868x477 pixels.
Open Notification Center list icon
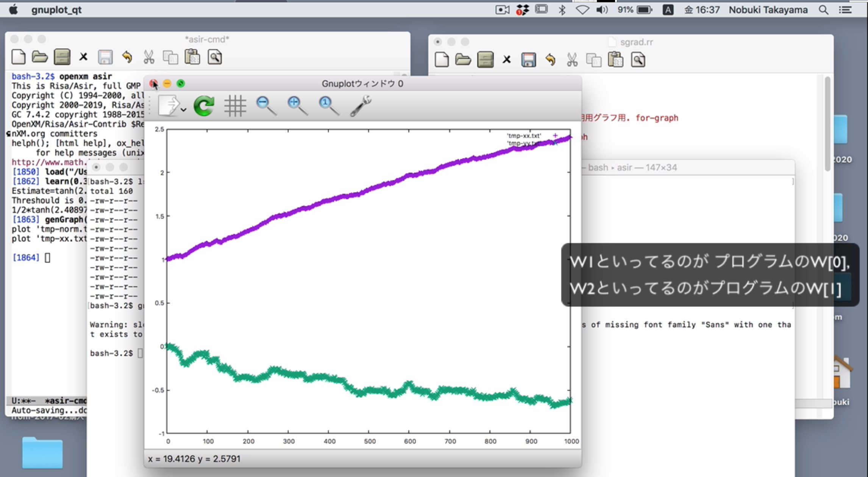[845, 10]
